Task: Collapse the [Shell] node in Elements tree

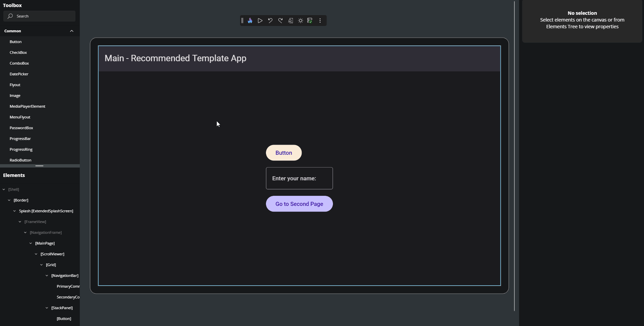Action: [x=3, y=189]
